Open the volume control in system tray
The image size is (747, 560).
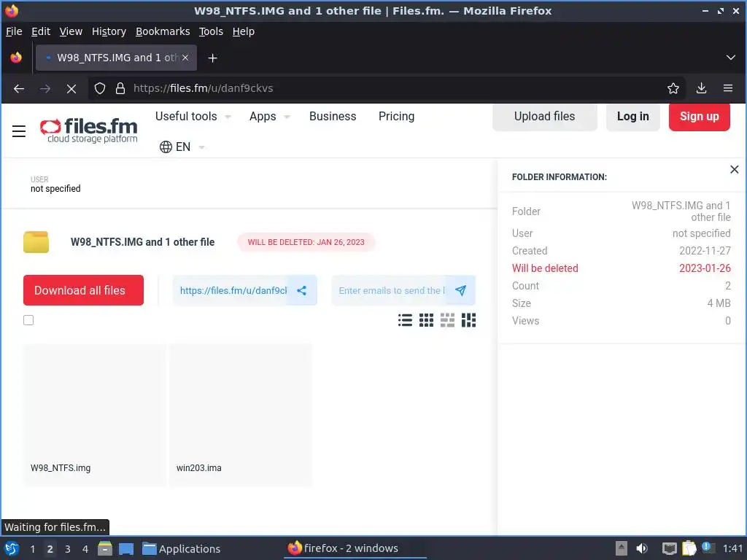642,548
